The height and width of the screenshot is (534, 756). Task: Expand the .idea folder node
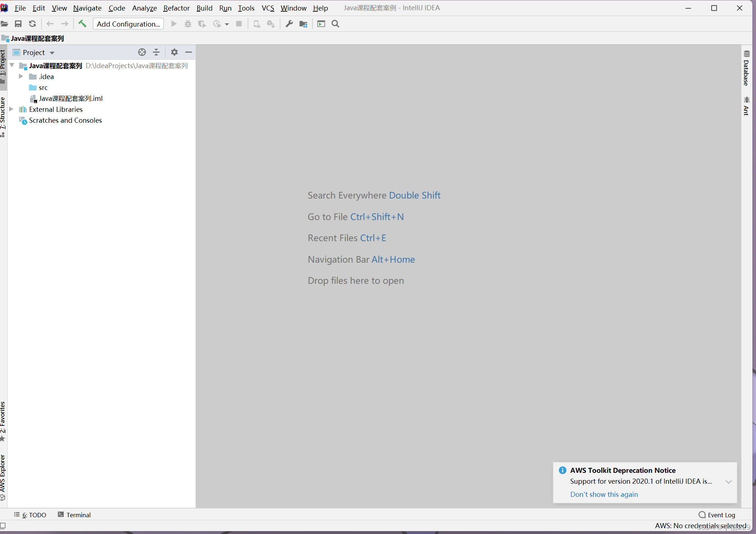pos(21,76)
